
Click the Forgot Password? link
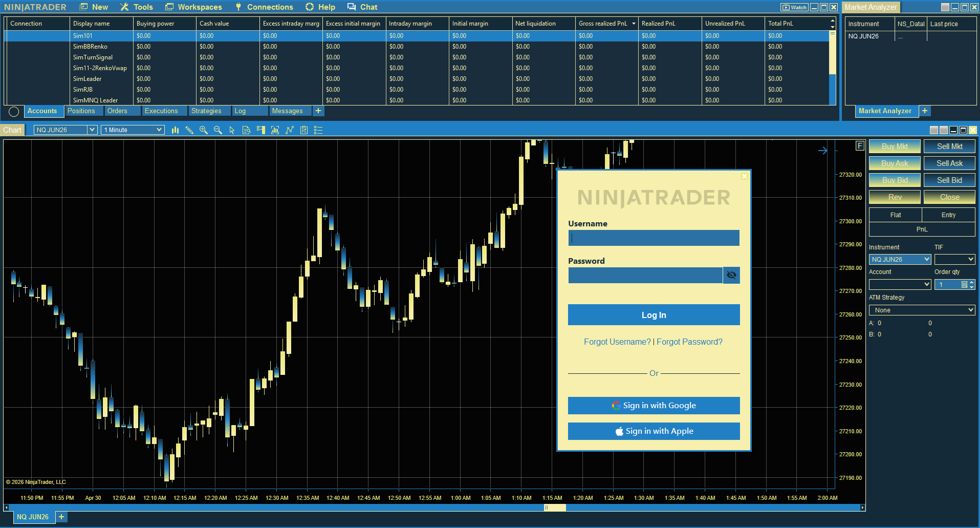[689, 342]
